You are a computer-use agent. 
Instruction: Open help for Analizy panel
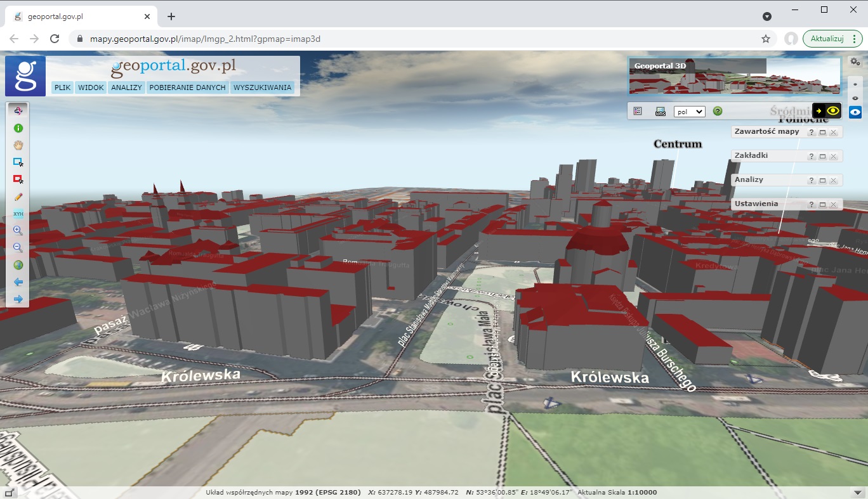click(811, 180)
